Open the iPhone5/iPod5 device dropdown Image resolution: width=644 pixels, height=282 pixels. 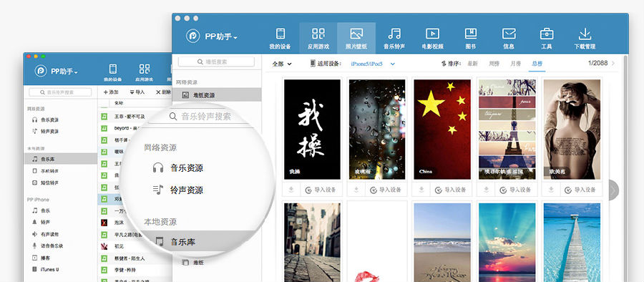click(x=373, y=64)
